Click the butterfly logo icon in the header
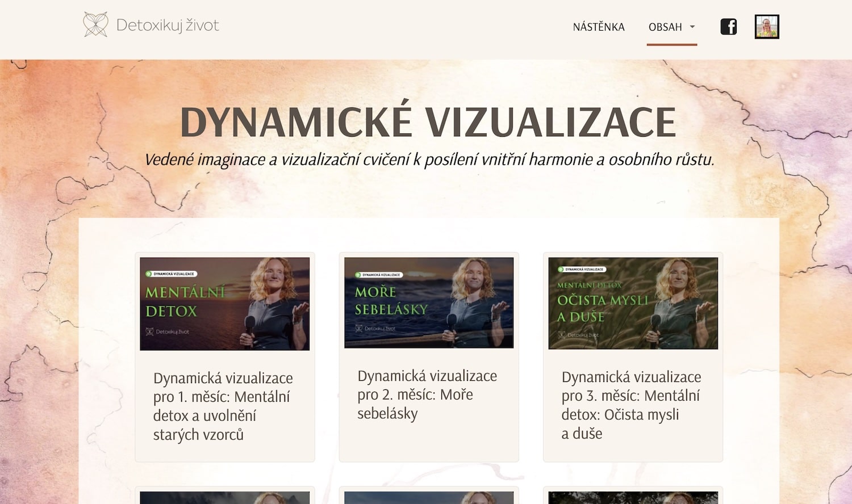 tap(95, 25)
